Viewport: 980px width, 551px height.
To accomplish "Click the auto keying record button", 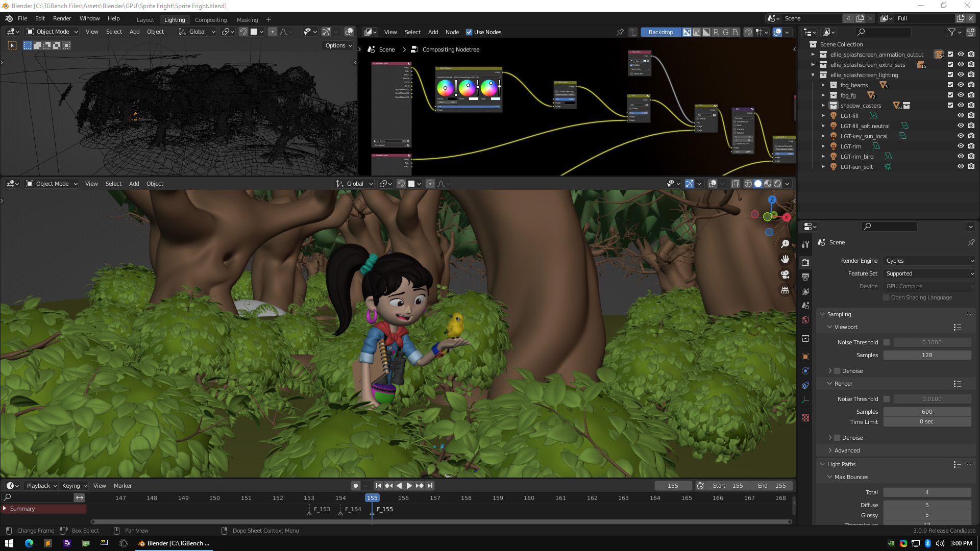I will [x=356, y=486].
